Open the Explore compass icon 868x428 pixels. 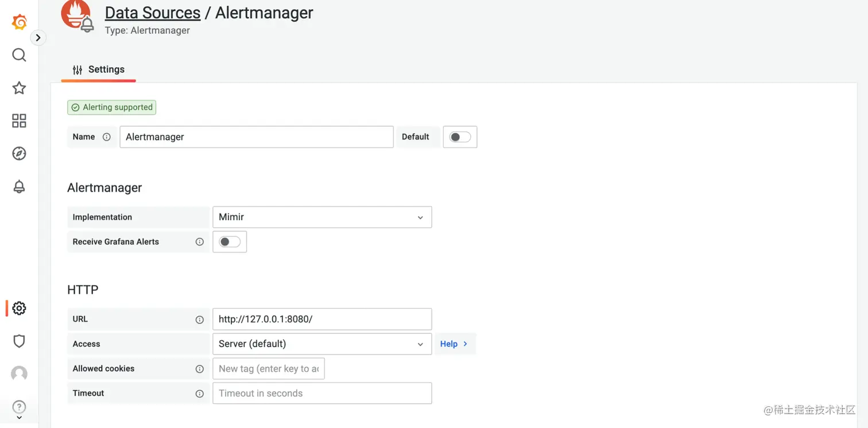click(19, 153)
